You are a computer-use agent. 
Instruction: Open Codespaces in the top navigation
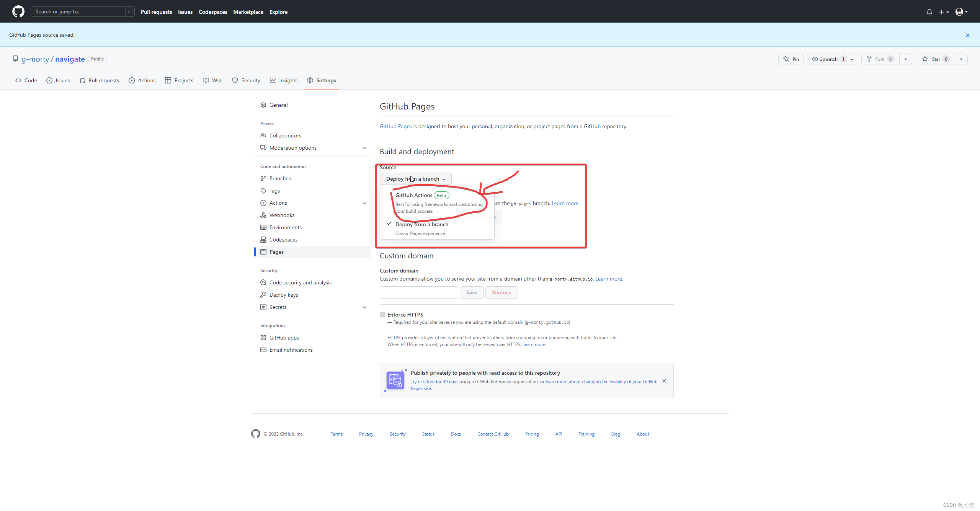213,12
